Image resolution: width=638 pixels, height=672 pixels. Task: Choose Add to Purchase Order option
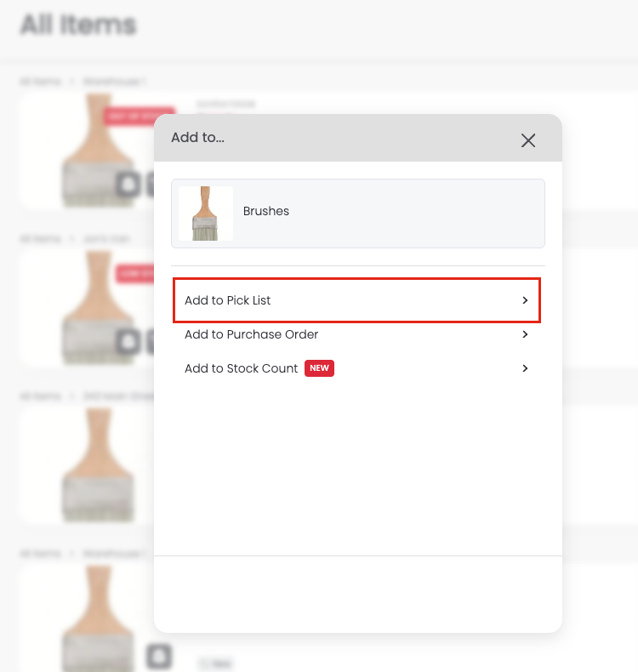251,334
